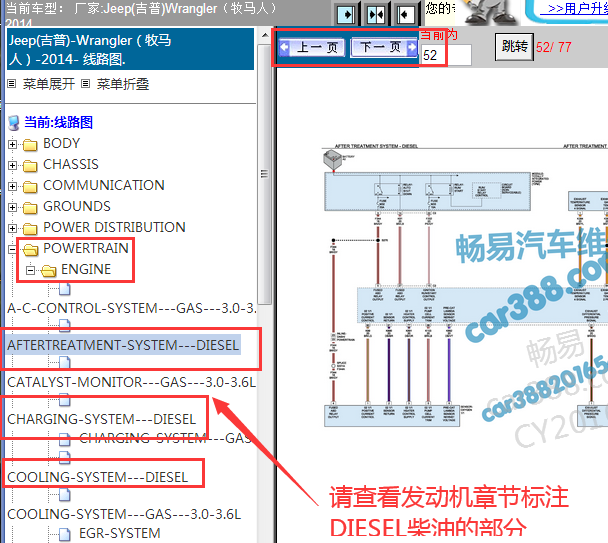Click the open ENGINE folder icon
This screenshot has width=608, height=543.
click(48, 270)
